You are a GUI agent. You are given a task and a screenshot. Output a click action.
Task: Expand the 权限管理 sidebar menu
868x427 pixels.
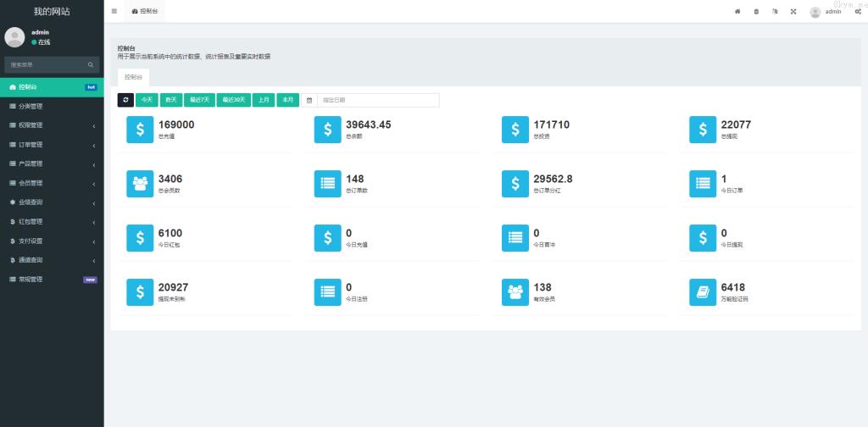51,125
